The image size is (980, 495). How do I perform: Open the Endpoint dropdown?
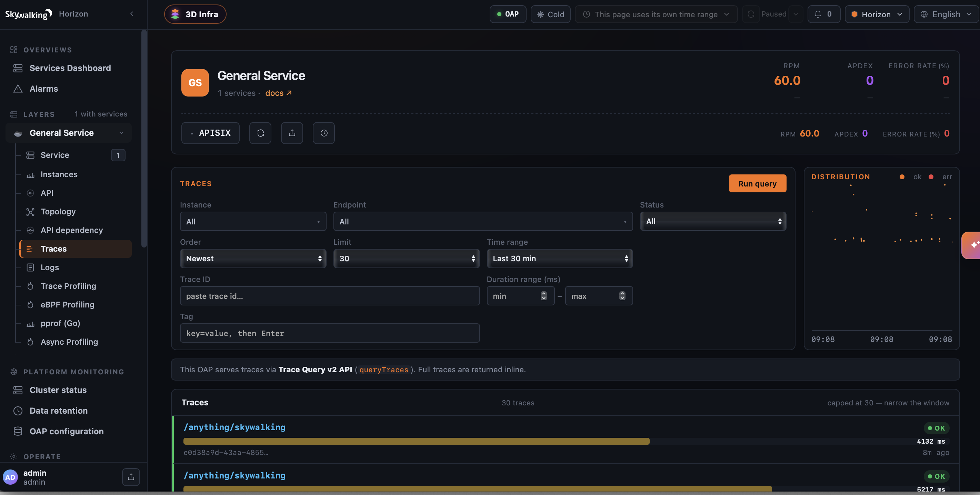click(483, 221)
